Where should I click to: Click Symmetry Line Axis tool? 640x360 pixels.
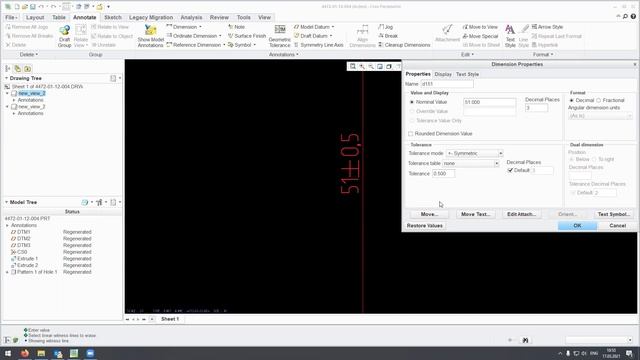318,45
